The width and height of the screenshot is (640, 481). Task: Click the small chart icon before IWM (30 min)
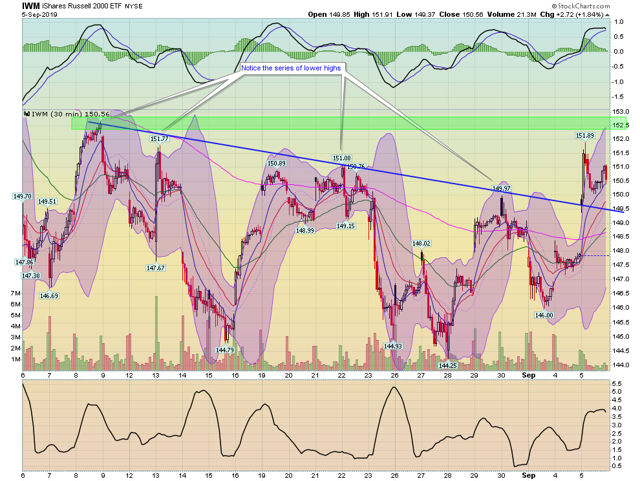tap(27, 114)
